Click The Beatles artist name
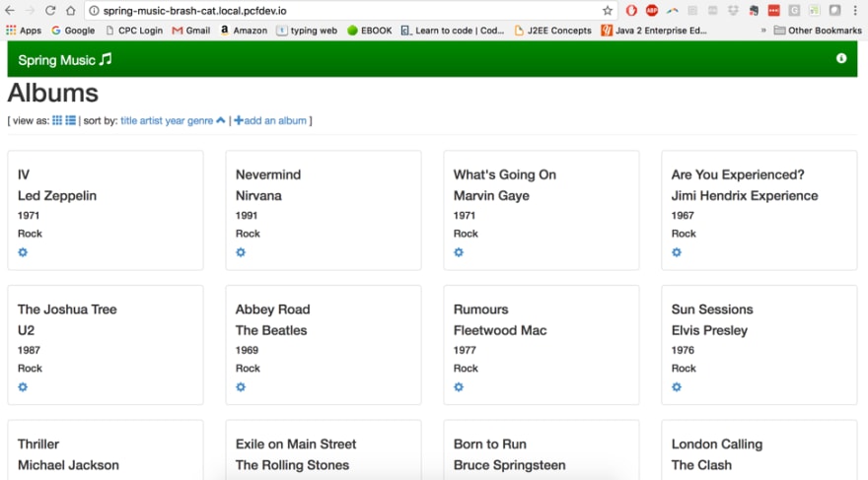This screenshot has width=868, height=480. (x=271, y=331)
